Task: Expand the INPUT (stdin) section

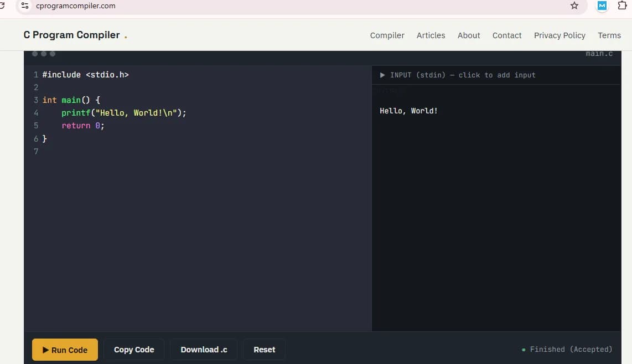Action: (x=458, y=75)
